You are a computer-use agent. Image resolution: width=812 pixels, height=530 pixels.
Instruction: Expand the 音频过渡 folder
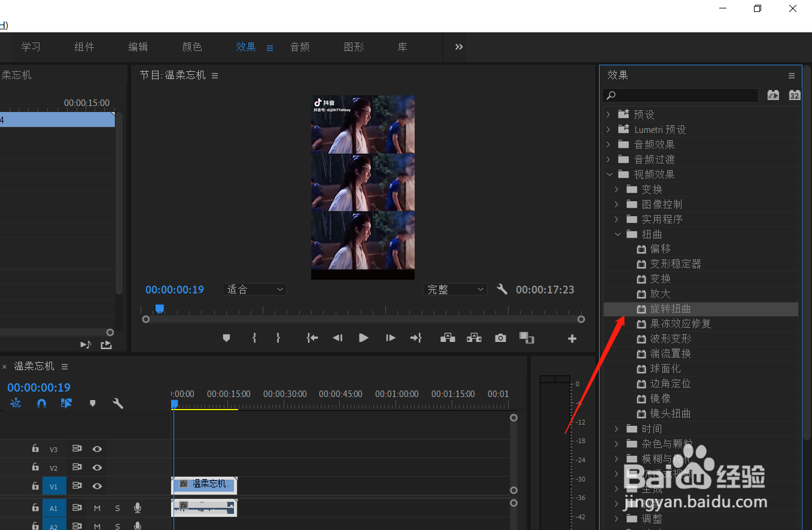point(609,159)
